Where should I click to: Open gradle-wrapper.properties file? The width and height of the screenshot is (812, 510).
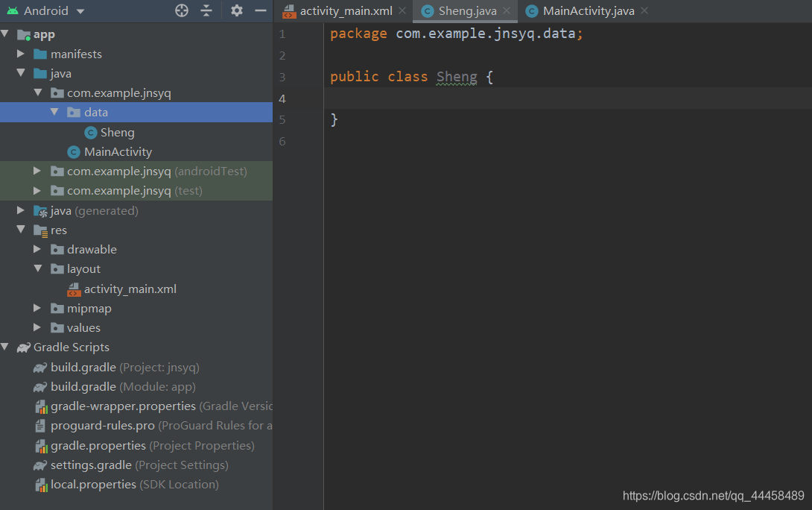click(x=162, y=406)
